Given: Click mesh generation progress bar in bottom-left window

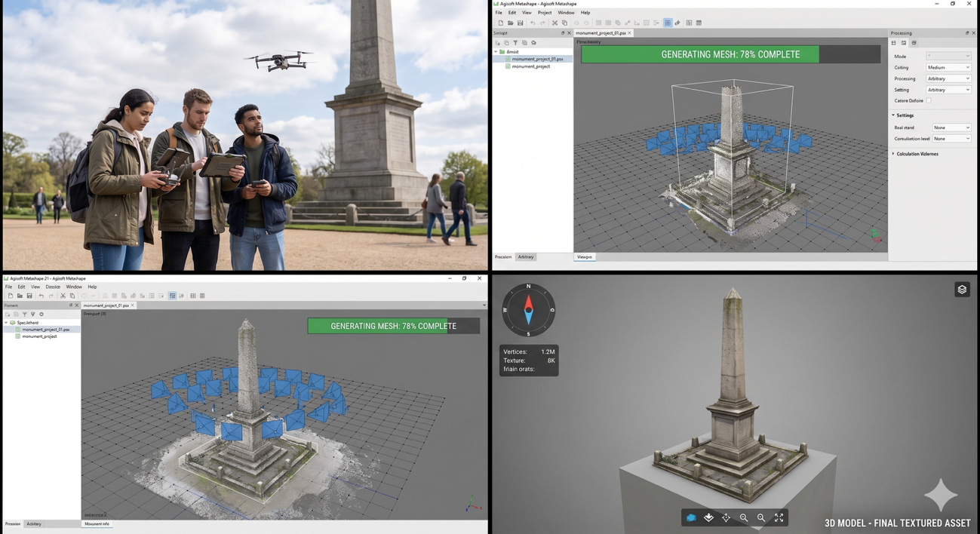Looking at the screenshot, I should click(394, 326).
